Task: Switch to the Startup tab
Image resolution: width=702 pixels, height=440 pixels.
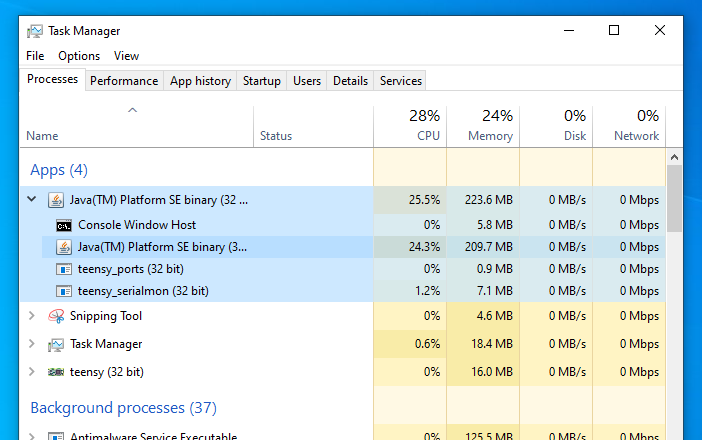Action: (261, 81)
